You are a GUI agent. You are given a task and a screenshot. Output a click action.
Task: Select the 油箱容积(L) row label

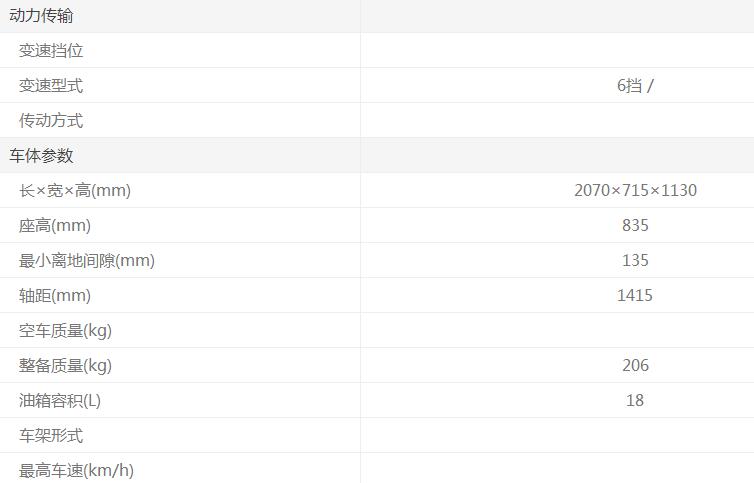[x=60, y=401]
